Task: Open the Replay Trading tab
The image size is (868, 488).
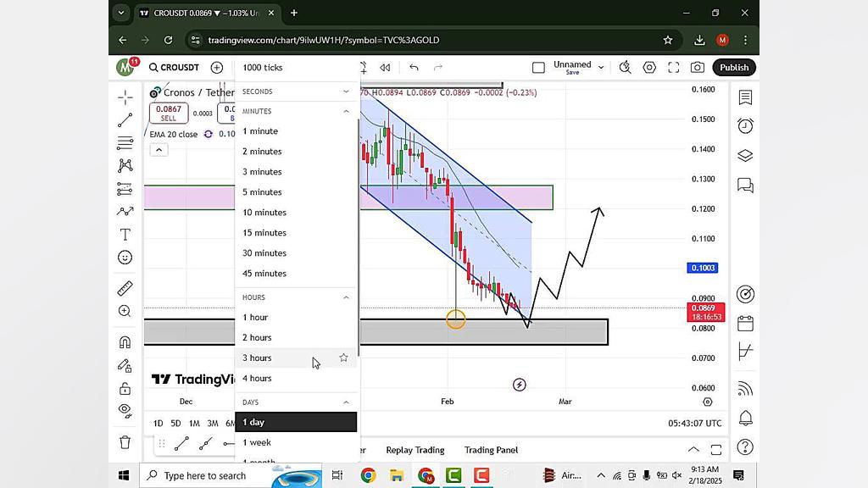Action: click(x=415, y=450)
